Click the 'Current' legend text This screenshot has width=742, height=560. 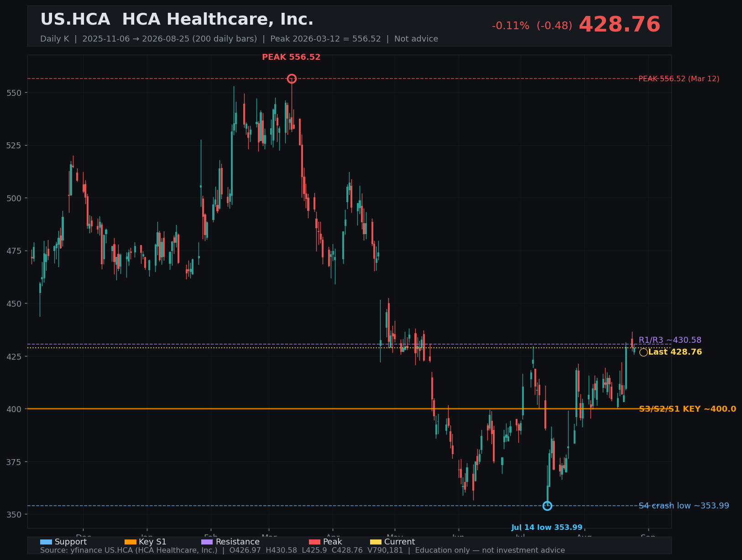pyautogui.click(x=399, y=542)
